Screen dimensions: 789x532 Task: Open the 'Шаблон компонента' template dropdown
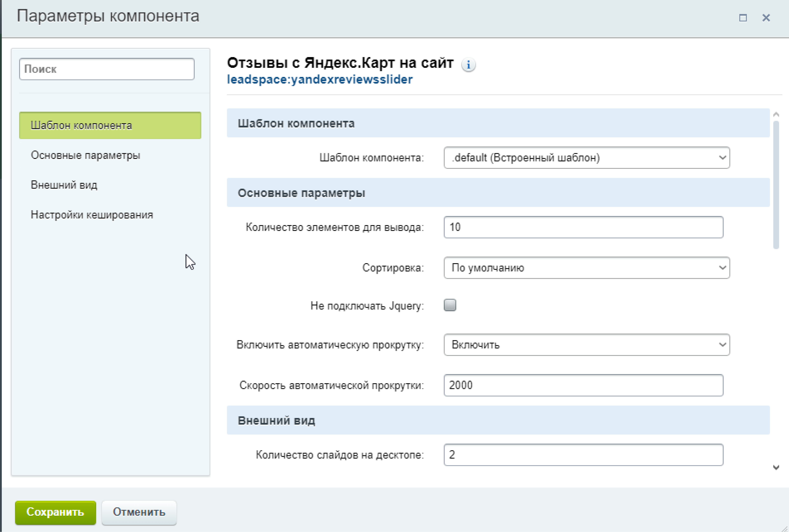586,158
